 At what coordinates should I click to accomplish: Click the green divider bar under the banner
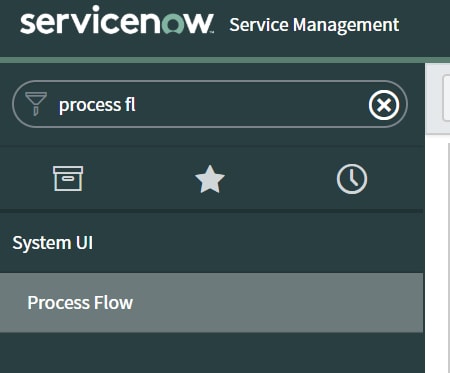pyautogui.click(x=225, y=60)
